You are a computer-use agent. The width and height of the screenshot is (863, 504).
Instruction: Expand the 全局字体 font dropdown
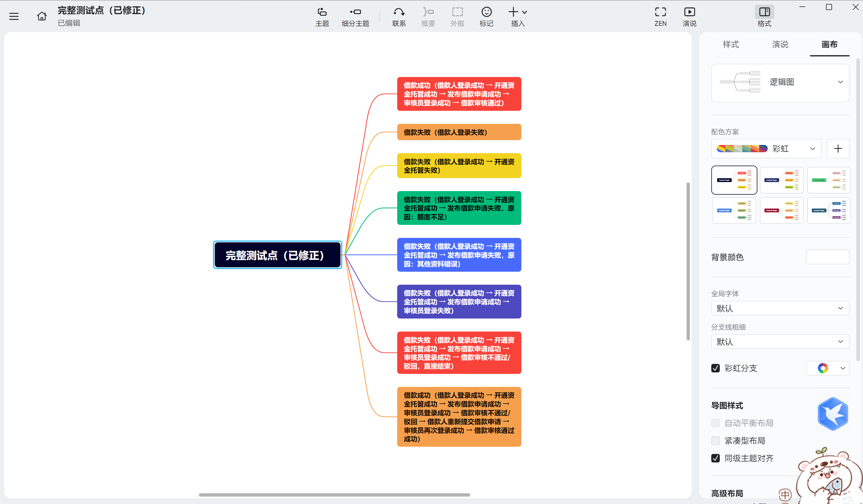780,308
